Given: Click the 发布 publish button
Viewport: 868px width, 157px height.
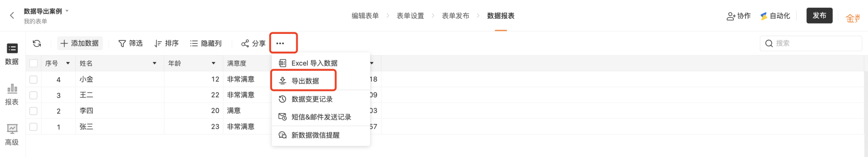Looking at the screenshot, I should tap(819, 16).
